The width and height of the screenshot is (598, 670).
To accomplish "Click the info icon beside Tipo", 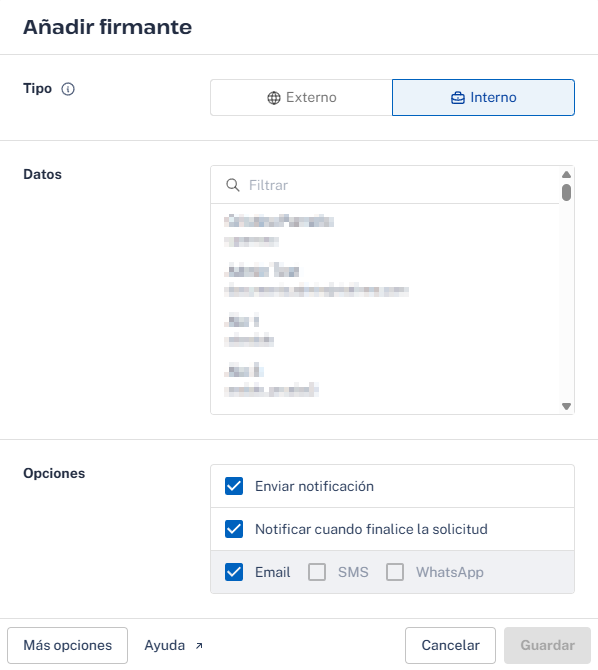I will click(68, 89).
